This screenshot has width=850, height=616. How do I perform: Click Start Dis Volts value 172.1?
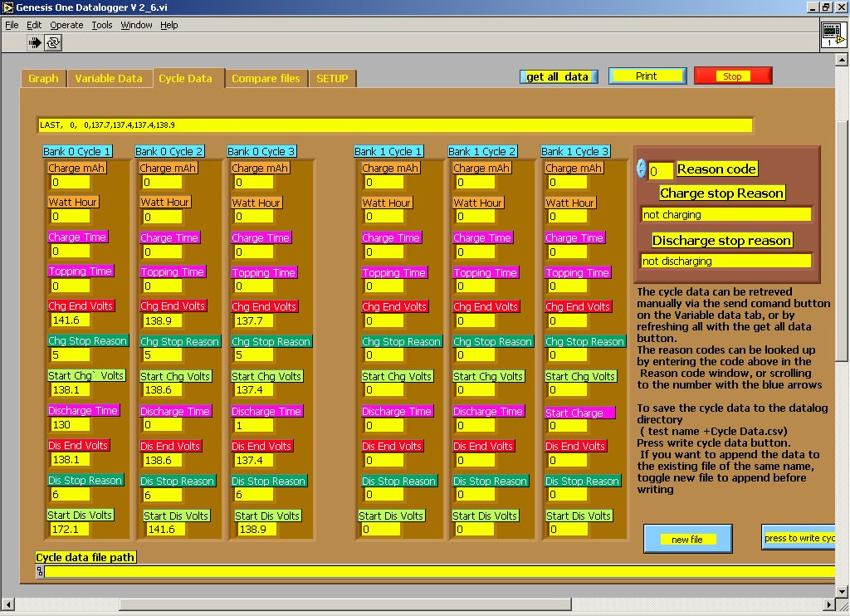pyautogui.click(x=71, y=529)
